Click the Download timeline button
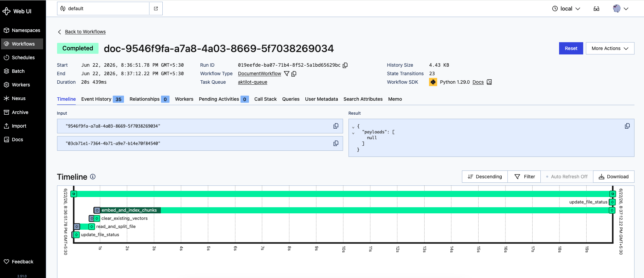 613,177
